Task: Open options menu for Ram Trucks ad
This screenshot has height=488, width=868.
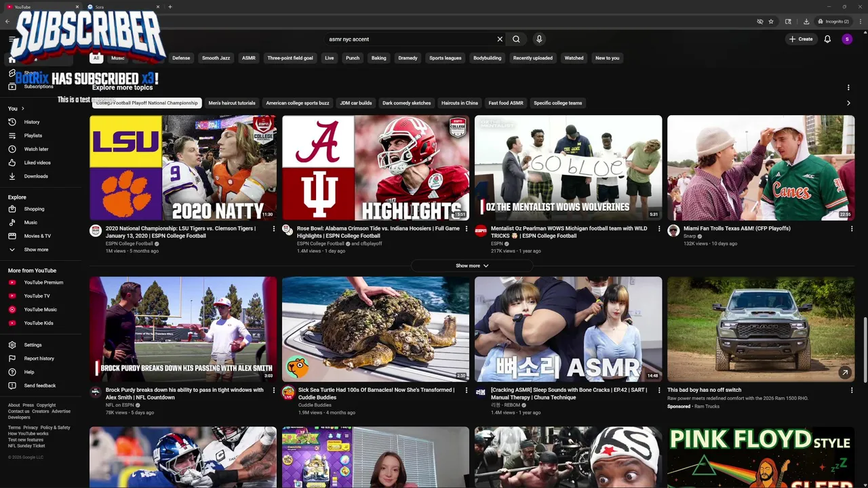Action: [852, 390]
